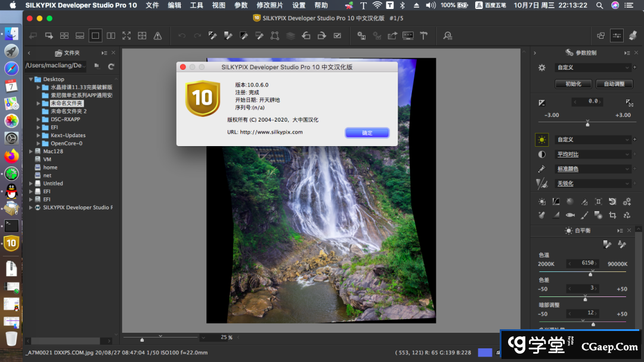Click the hammer tool toolbar icon
The height and width of the screenshot is (362, 644).
[x=424, y=36]
